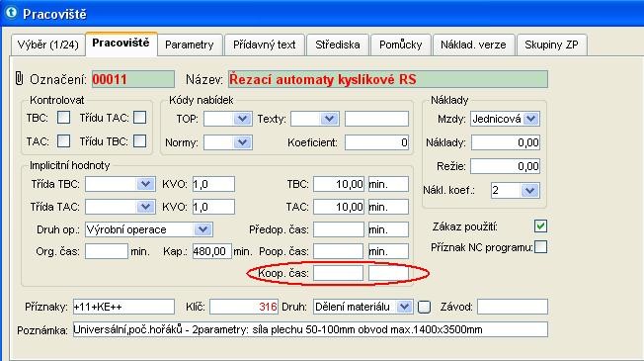Select the Náklad. verze tab

click(473, 45)
